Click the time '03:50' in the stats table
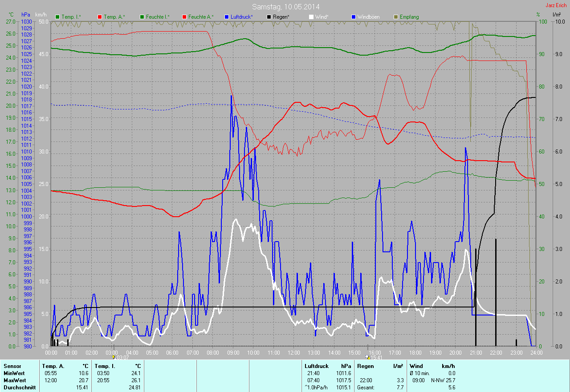This screenshot has width=570, height=392. pyautogui.click(x=103, y=373)
